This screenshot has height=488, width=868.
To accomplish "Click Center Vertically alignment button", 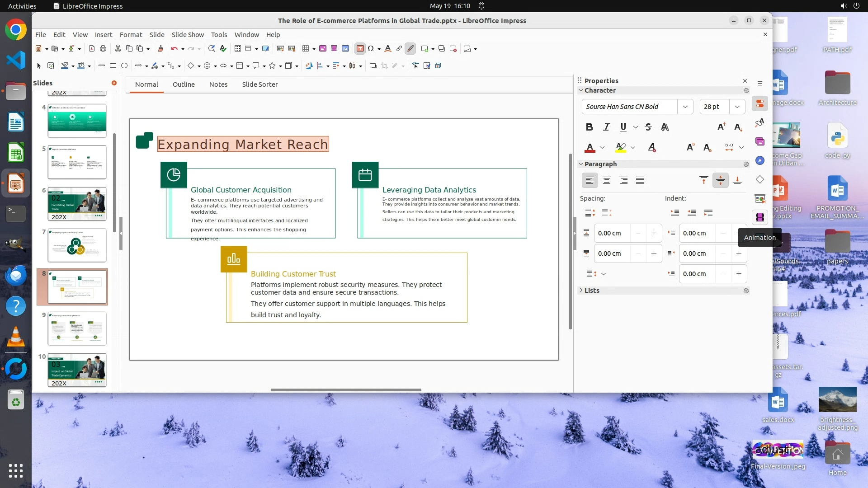I will [720, 180].
